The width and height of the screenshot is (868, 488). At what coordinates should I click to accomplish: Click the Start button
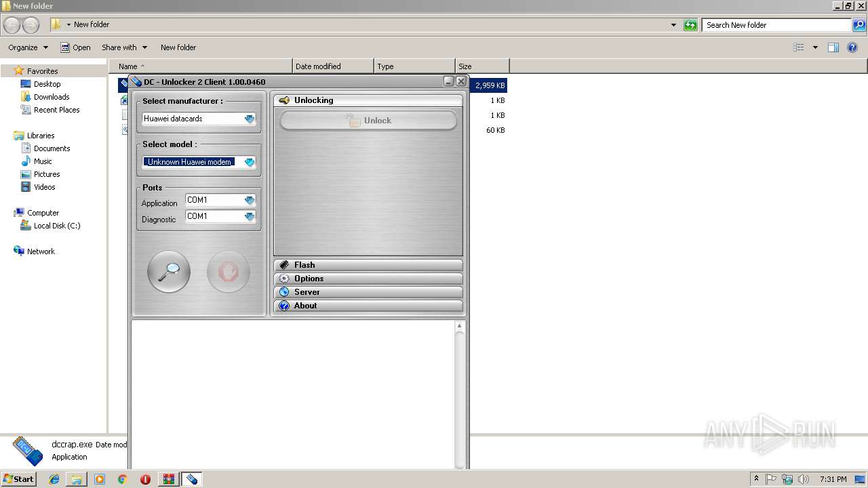[19, 479]
